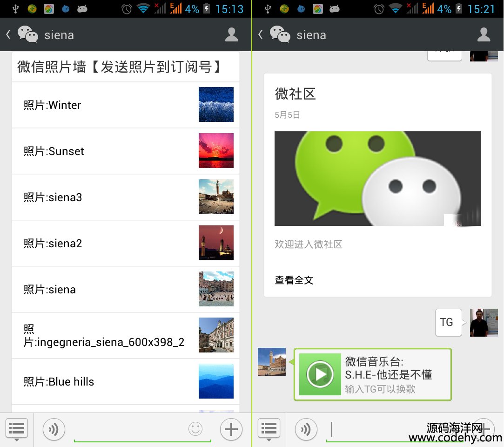Click the 15:13 clock in the status bar
Image resolution: width=504 pixels, height=447 pixels.
coord(229,9)
